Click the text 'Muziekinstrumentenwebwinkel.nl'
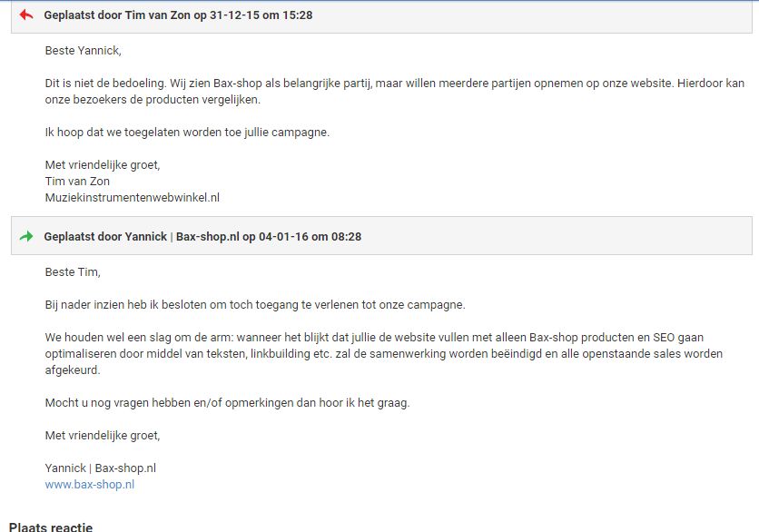The height and width of the screenshot is (532, 759). click(133, 198)
